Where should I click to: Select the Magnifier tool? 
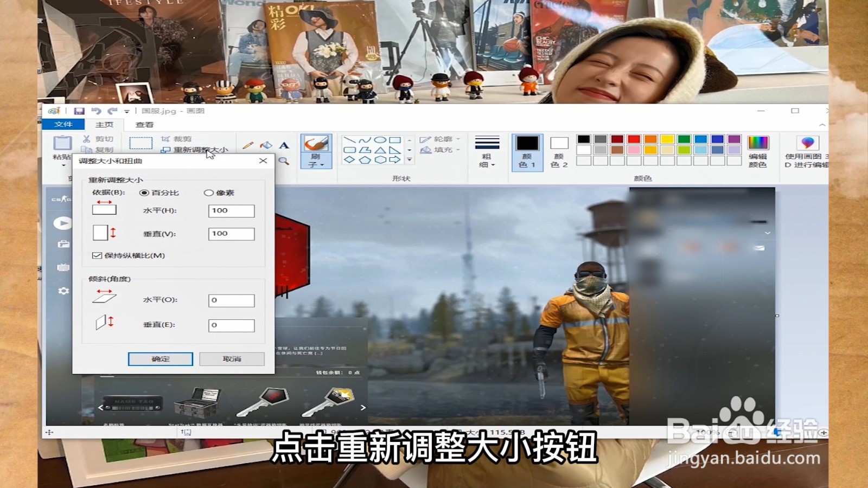point(284,161)
